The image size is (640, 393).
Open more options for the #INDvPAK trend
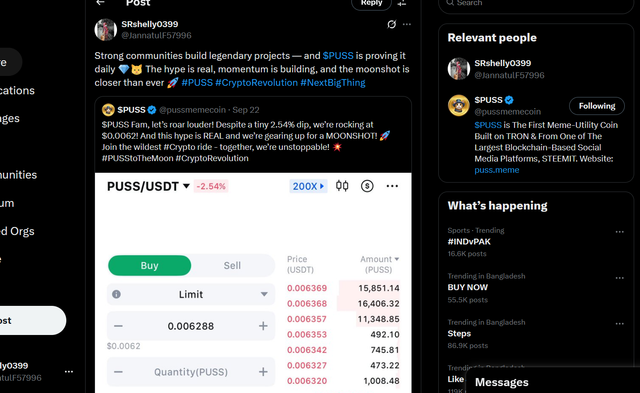click(x=620, y=232)
